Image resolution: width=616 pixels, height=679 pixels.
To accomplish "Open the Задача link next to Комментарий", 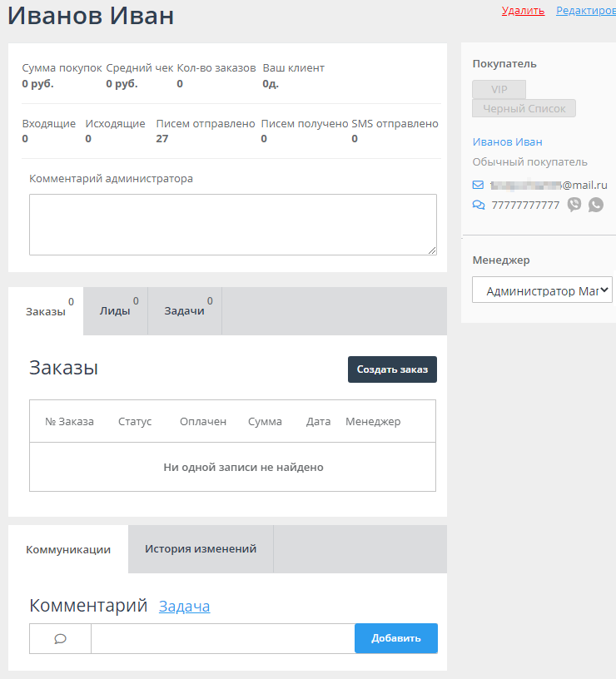I will [183, 607].
